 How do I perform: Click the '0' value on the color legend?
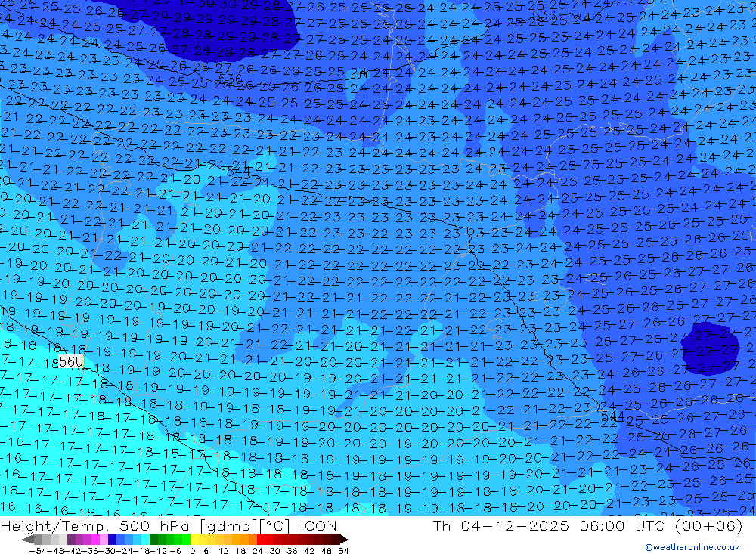point(192,551)
